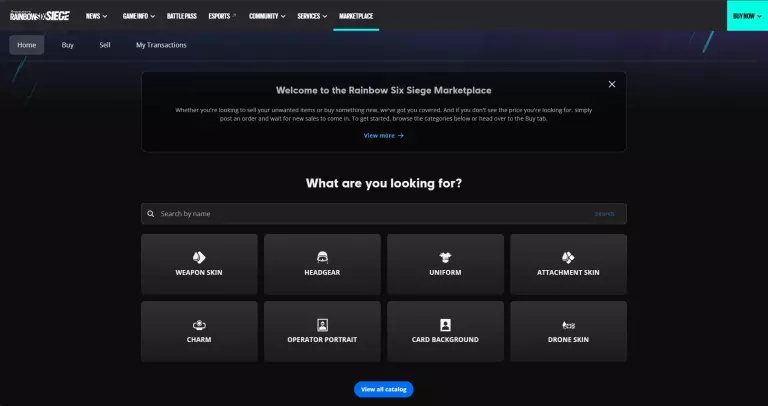Screen dimensions: 768x406
Task: Expand the Services dropdown menu
Action: [312, 16]
